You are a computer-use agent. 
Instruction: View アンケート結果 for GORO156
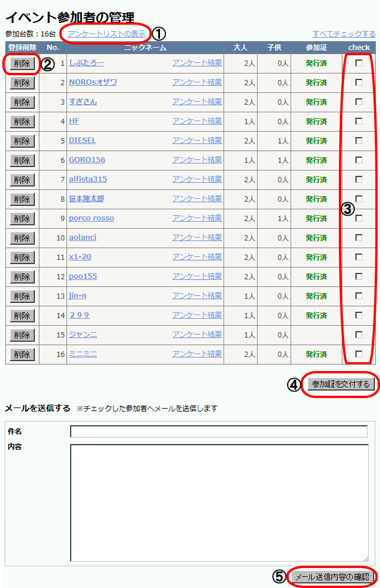point(197,160)
